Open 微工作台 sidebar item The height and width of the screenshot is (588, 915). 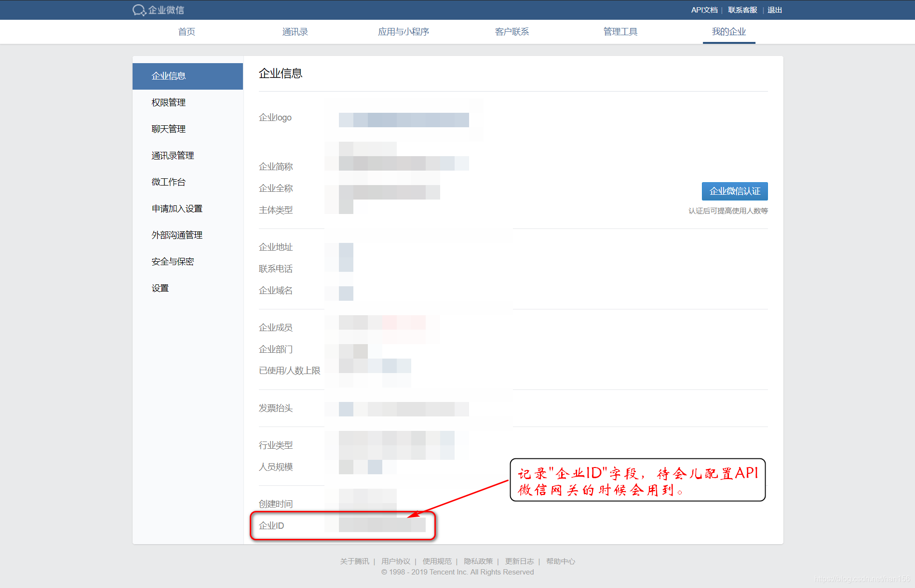pyautogui.click(x=188, y=182)
